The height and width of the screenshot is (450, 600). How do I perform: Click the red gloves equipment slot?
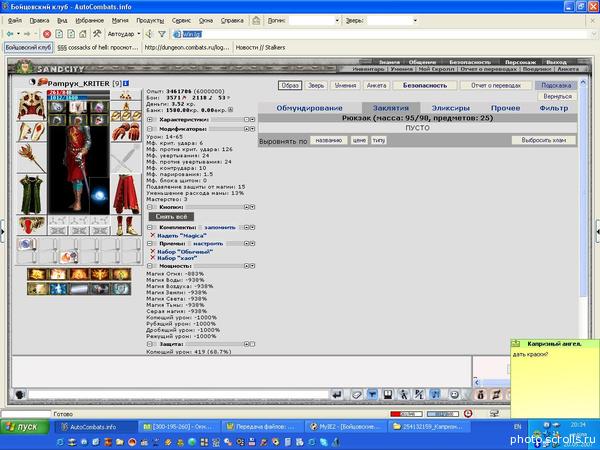[x=126, y=132]
